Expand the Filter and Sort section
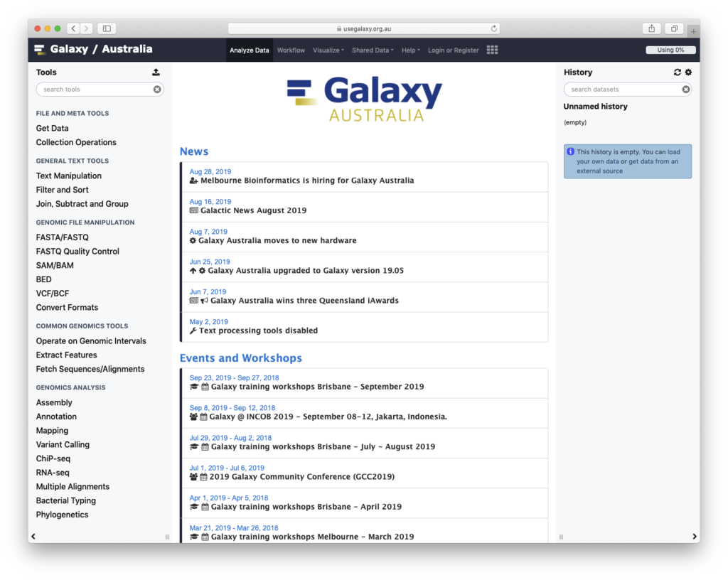 coord(63,189)
